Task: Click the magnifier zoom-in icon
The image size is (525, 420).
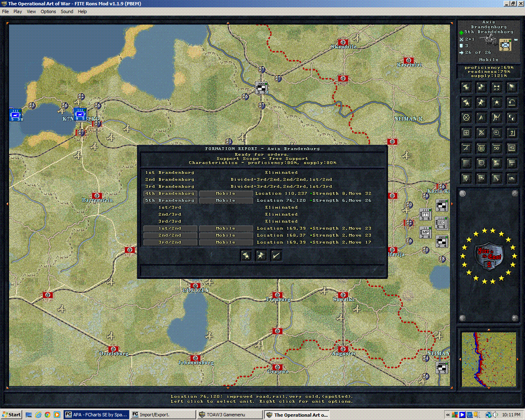Action: click(x=496, y=133)
